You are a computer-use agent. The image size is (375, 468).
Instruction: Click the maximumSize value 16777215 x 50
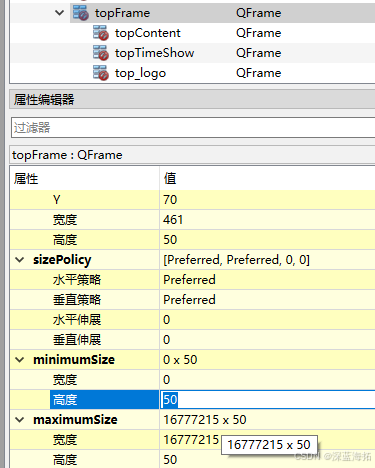click(x=205, y=420)
